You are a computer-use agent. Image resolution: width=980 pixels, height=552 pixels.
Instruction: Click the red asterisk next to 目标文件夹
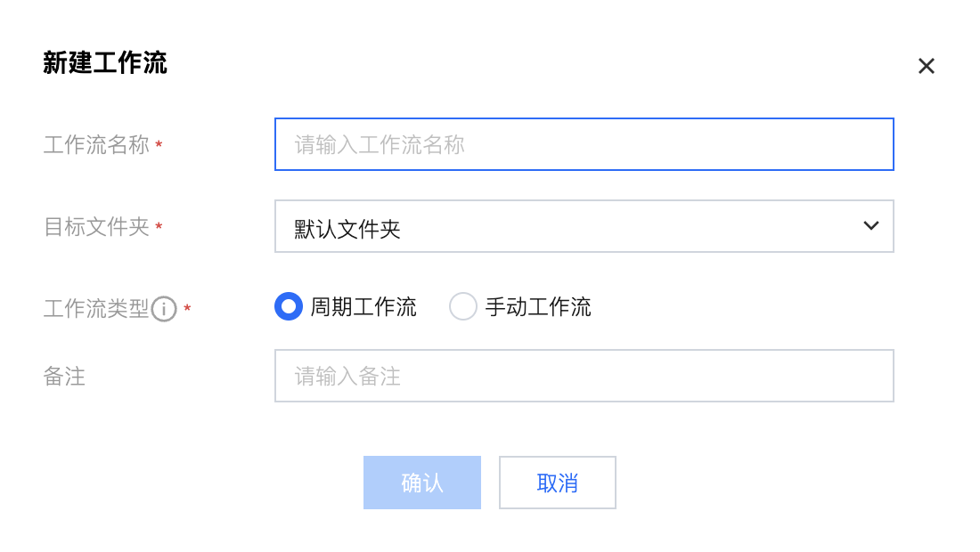coord(159,228)
